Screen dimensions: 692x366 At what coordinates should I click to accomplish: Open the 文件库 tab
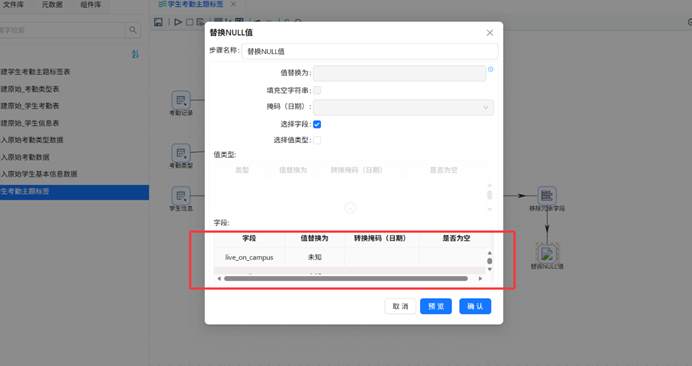point(14,5)
